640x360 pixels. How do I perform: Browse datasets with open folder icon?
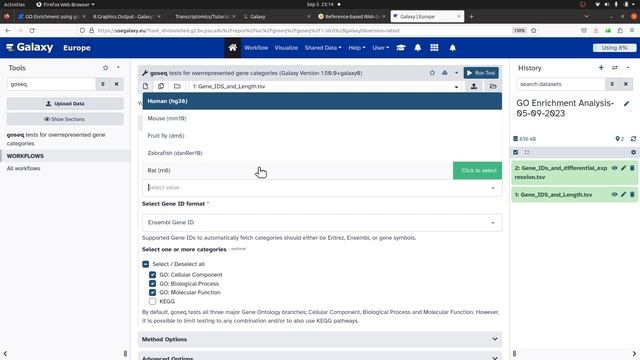click(493, 86)
